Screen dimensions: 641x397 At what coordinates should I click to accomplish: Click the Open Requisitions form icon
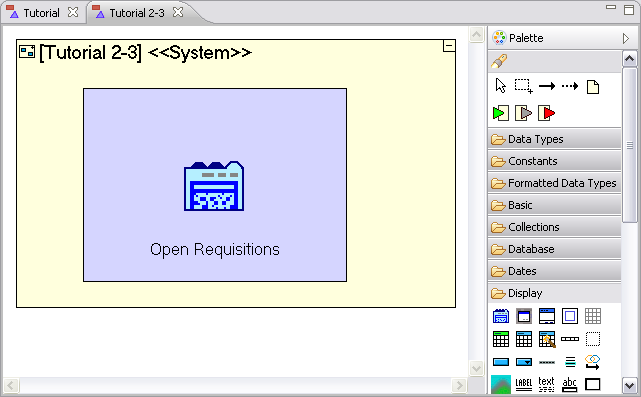pyautogui.click(x=214, y=186)
